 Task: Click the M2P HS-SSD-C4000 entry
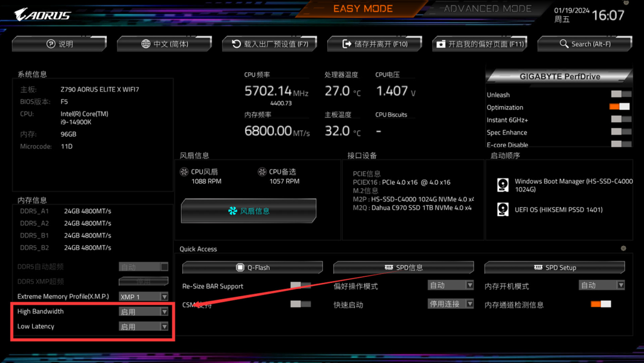pos(413,199)
